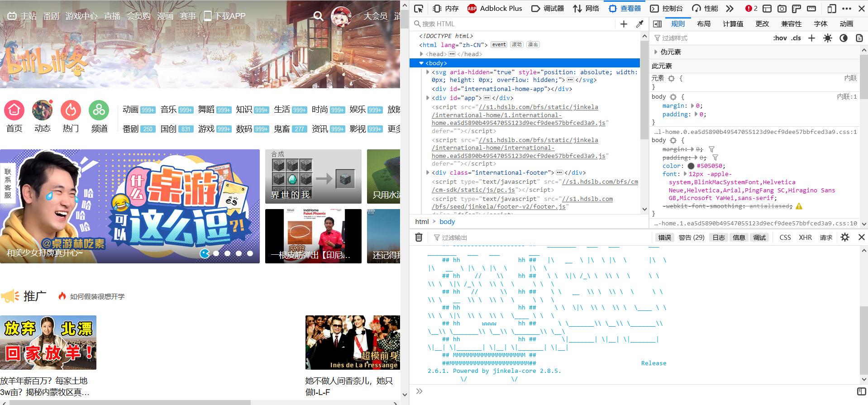Click the 过滤样式 filter styles field
The image size is (868, 405).
click(711, 38)
